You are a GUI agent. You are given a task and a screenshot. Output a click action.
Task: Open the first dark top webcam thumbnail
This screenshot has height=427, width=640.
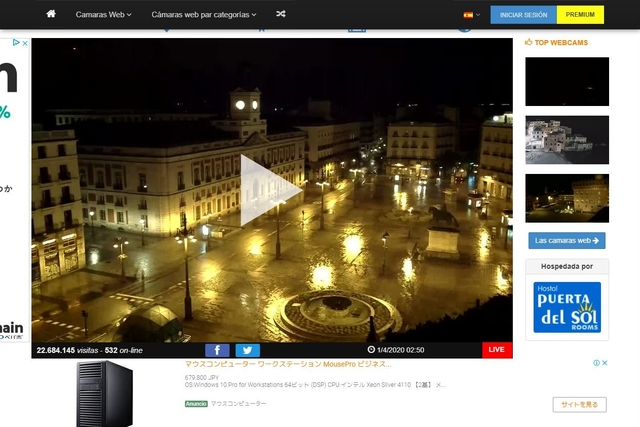click(567, 82)
